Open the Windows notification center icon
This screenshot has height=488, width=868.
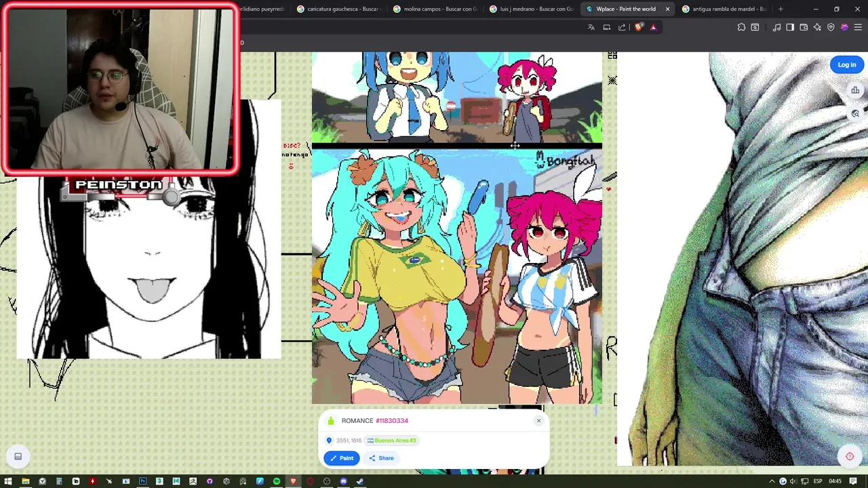pyautogui.click(x=854, y=481)
